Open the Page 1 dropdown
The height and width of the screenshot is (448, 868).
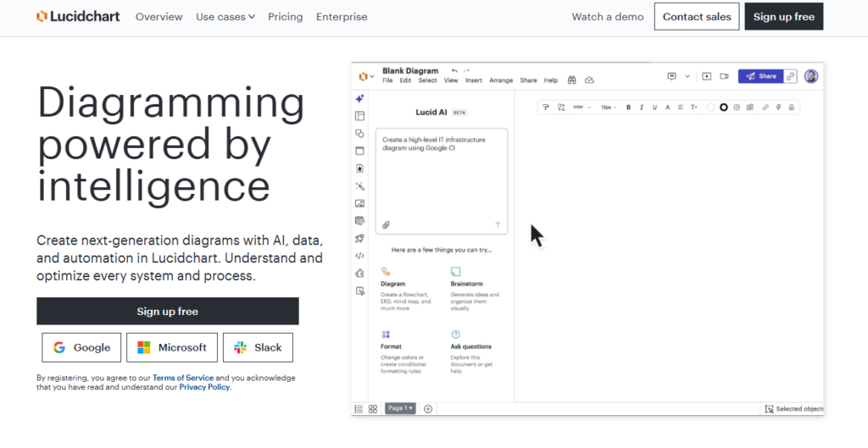(x=400, y=409)
